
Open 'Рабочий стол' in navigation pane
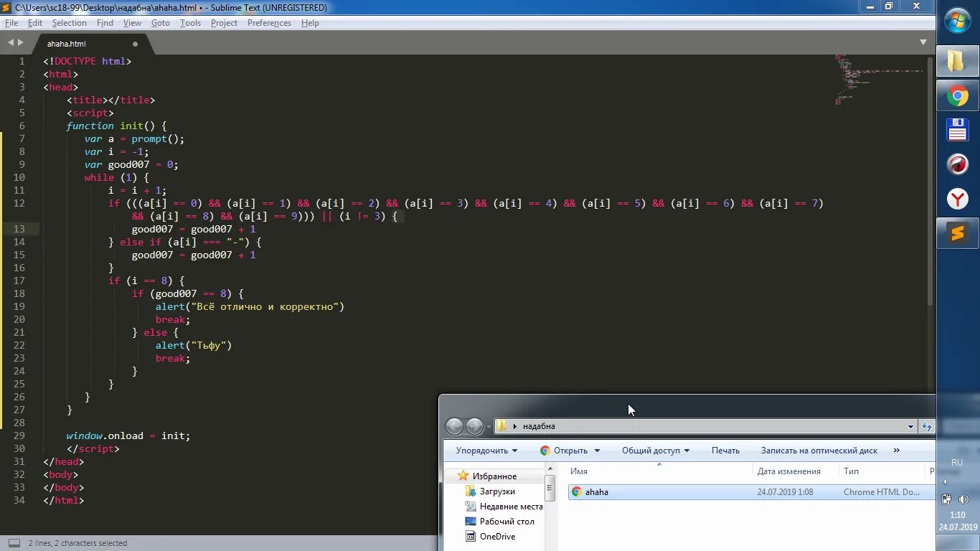pos(499,522)
